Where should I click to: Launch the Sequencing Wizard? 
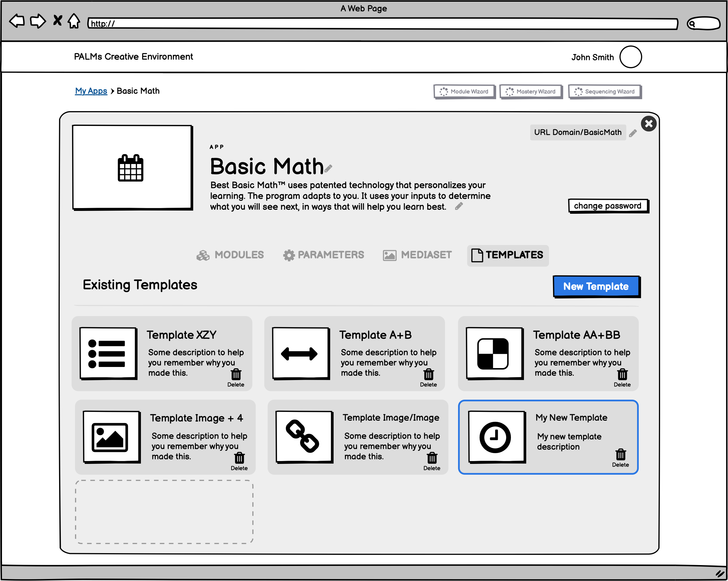605,92
